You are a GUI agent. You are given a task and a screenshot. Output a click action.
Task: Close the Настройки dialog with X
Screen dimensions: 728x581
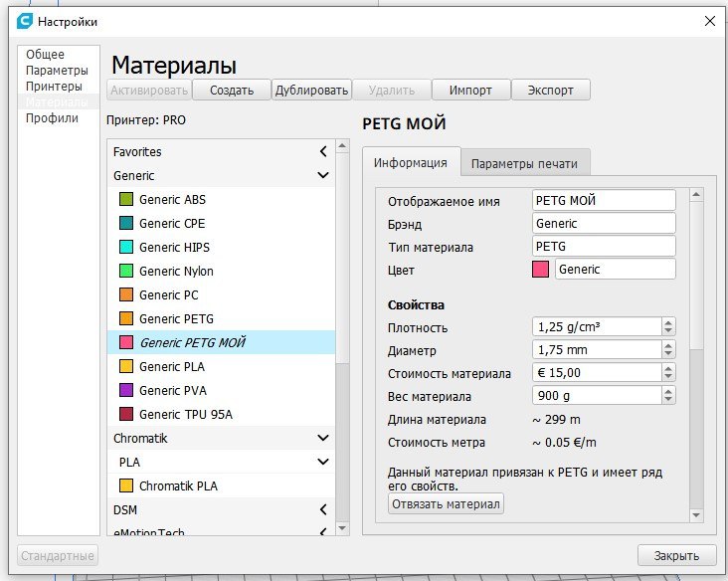710,21
